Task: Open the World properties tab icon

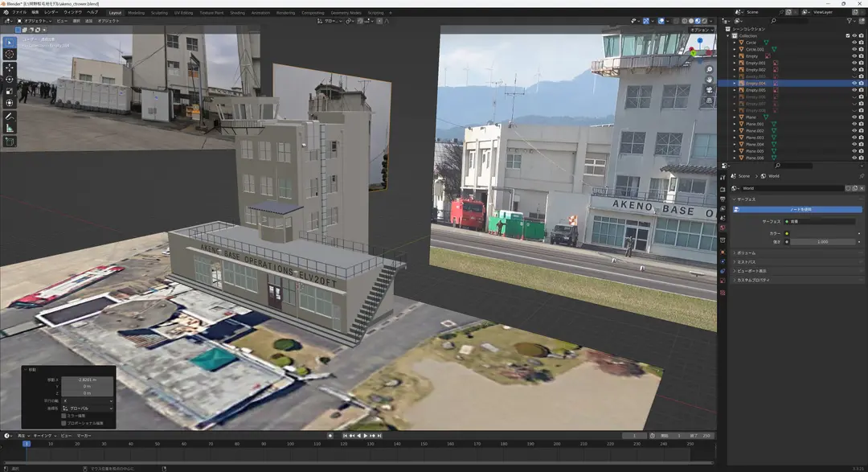Action: 723,228
